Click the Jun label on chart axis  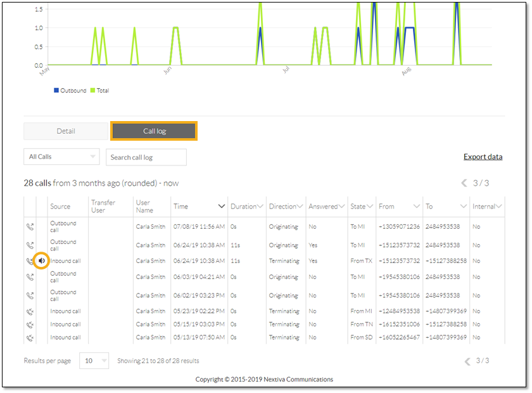pyautogui.click(x=168, y=70)
